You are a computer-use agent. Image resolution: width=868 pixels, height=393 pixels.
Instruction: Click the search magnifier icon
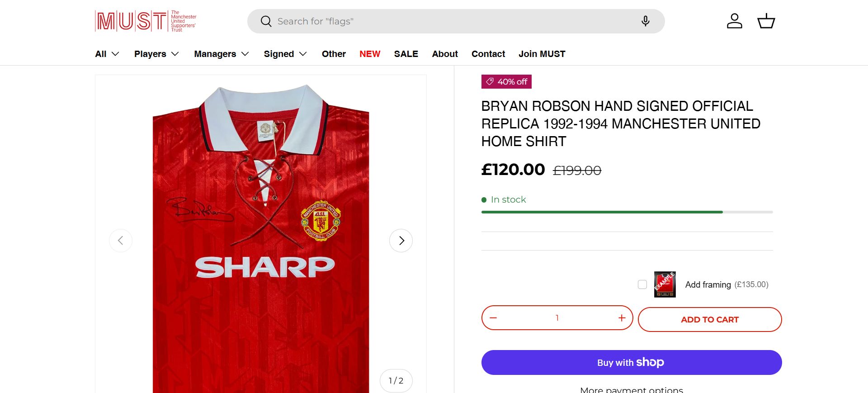[266, 21]
